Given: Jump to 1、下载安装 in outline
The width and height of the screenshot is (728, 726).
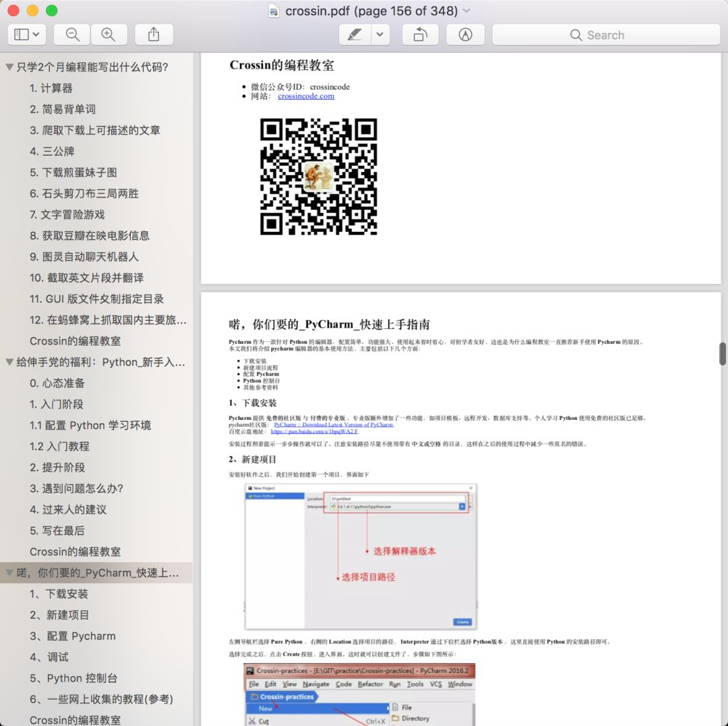Looking at the screenshot, I should 59,594.
